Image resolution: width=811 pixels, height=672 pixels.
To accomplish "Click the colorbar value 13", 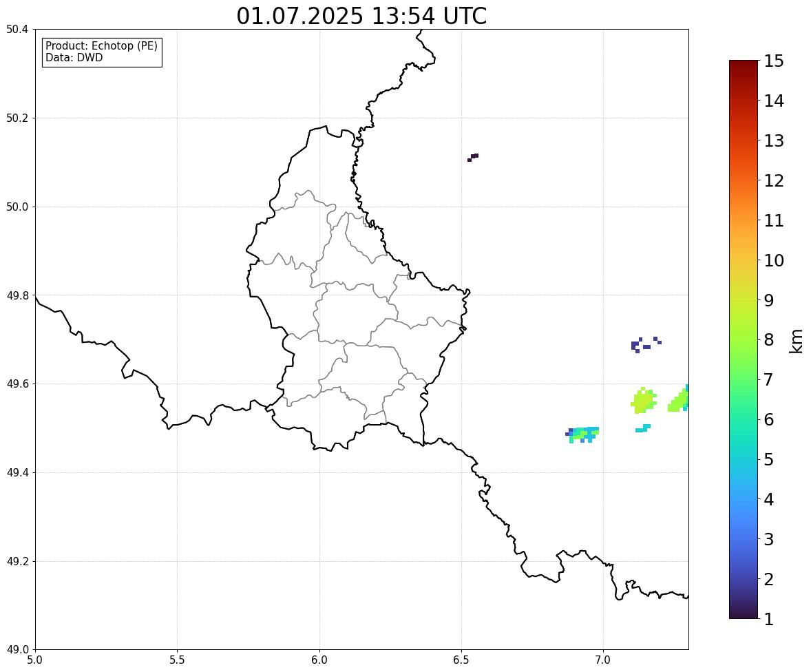I will coord(774,140).
